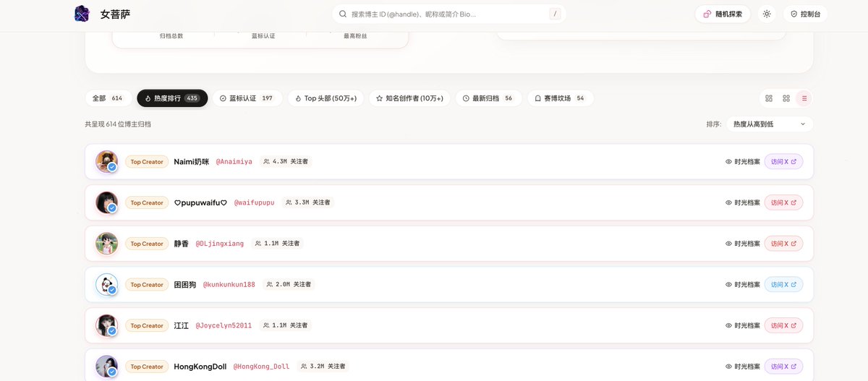868x381 pixels.
Task: Select the 全部 614 filter tab
Action: [x=108, y=98]
